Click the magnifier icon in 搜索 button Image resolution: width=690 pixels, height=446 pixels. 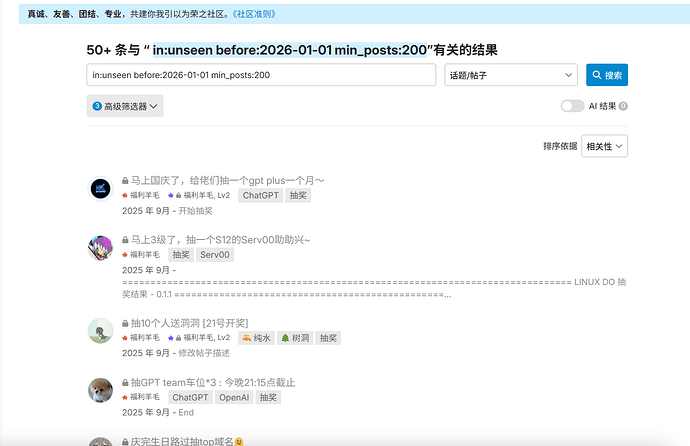tap(597, 75)
